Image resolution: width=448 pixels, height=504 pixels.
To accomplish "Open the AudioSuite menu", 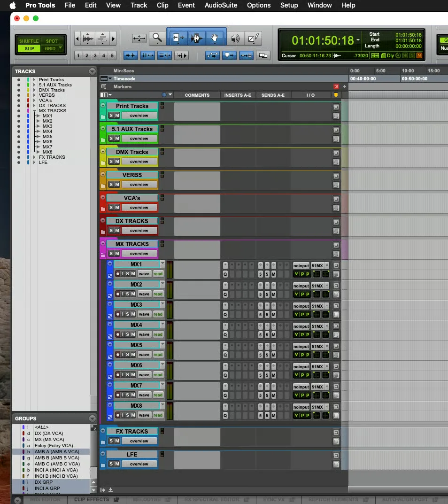I will (x=221, y=5).
